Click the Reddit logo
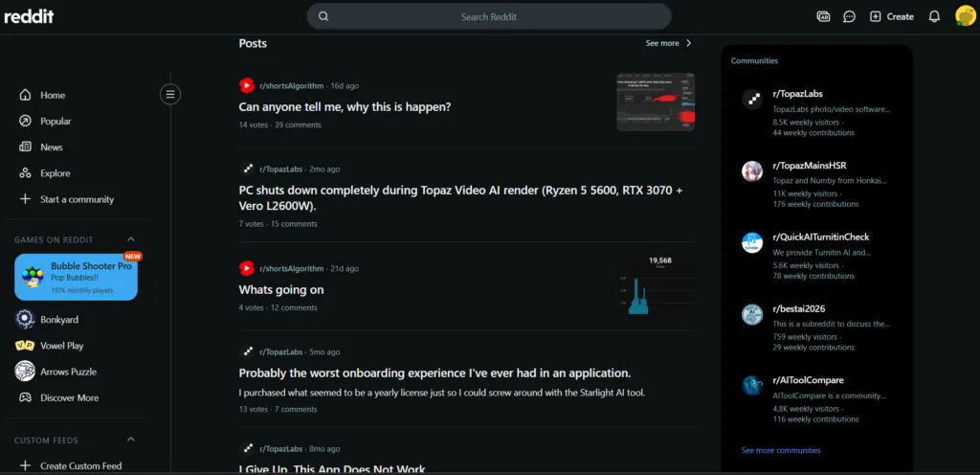Viewport: 980px width, 475px height. pyautogui.click(x=29, y=17)
